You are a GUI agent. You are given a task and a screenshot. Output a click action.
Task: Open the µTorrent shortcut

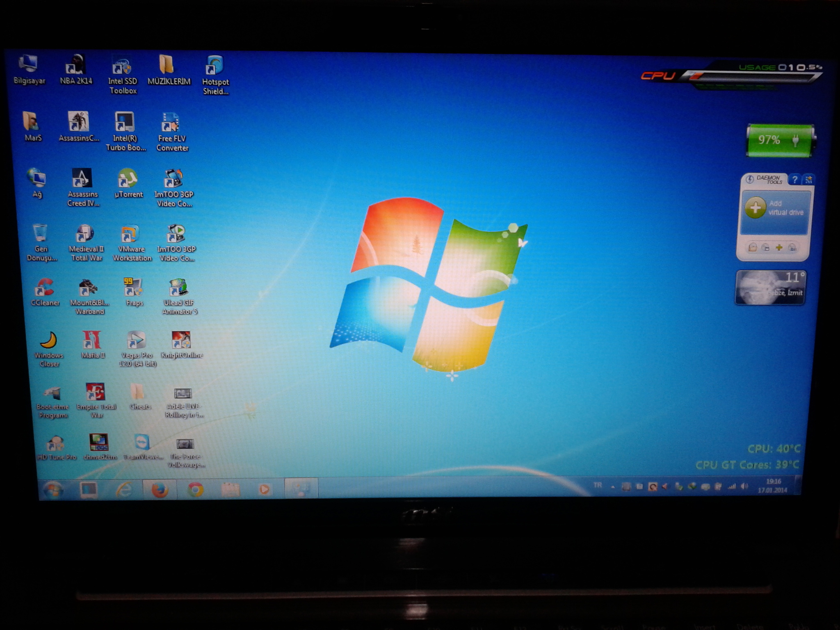click(x=128, y=183)
